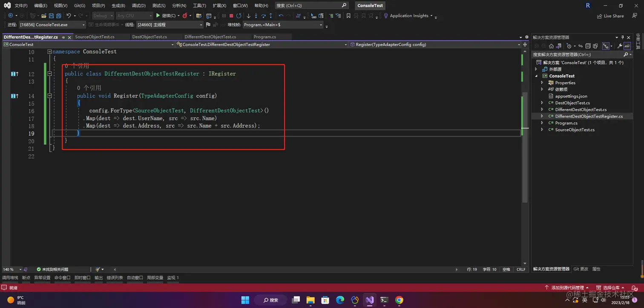The image size is (644, 308).
Task: Click the Home icon in Solution Explorer
Action: (551, 46)
